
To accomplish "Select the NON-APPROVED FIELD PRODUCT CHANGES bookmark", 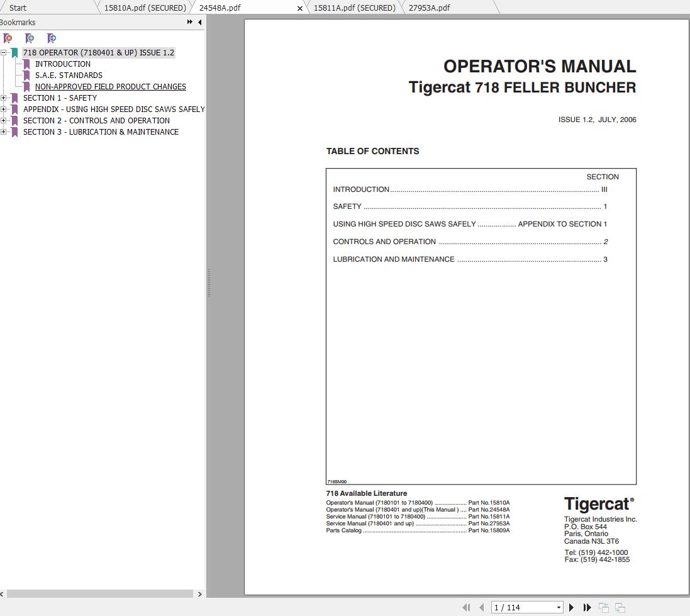I will 110,86.
